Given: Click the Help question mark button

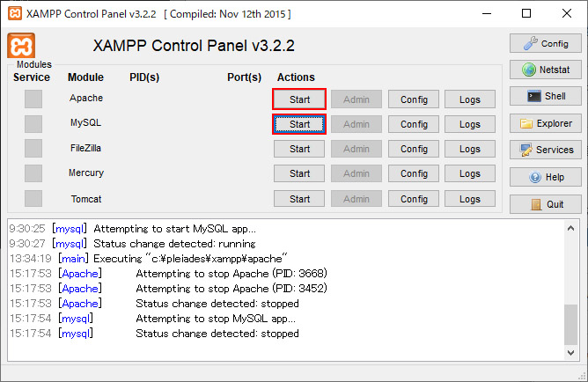Looking at the screenshot, I should [545, 177].
